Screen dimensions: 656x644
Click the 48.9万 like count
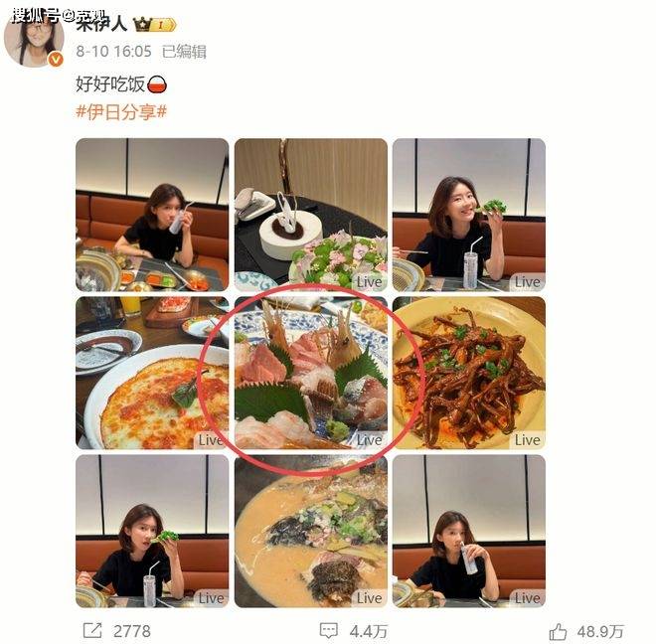click(600, 631)
